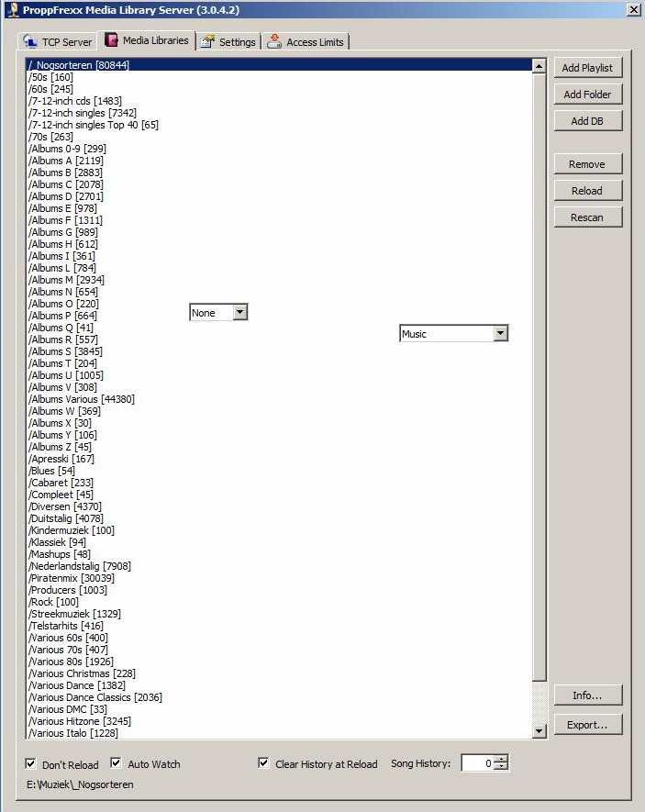Go to the Settings tab
This screenshot has height=812, width=645.
coord(228,41)
